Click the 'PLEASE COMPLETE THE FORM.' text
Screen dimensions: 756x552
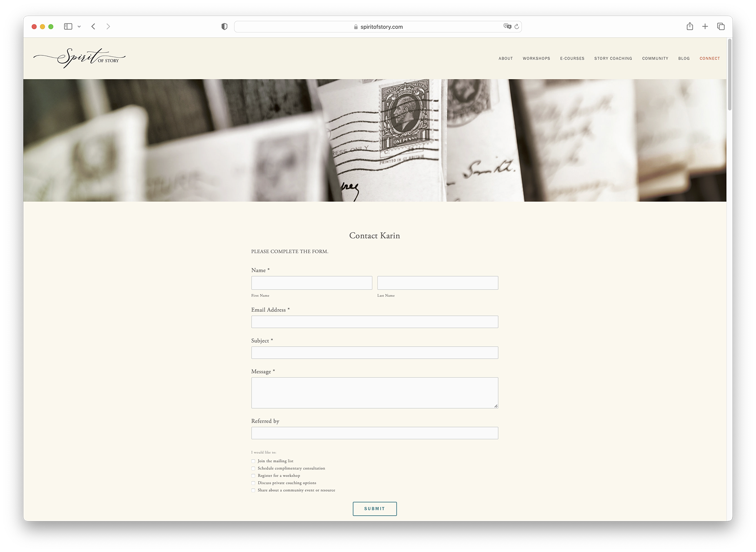(290, 252)
